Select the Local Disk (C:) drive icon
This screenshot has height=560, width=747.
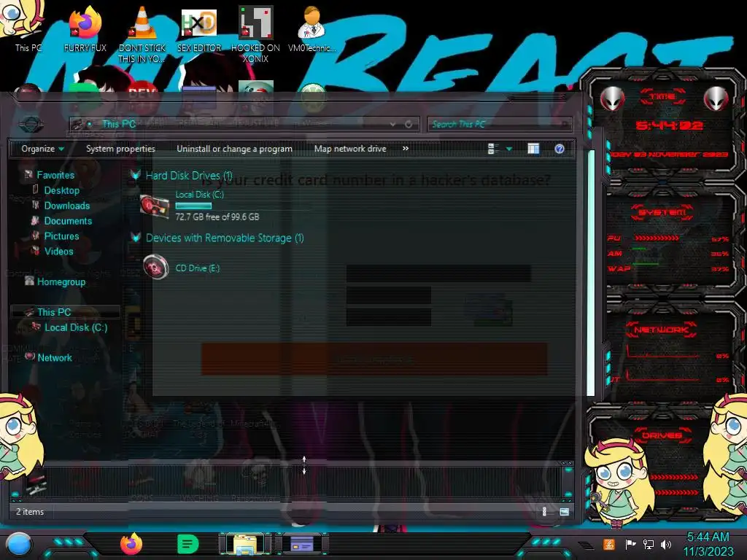click(x=155, y=207)
